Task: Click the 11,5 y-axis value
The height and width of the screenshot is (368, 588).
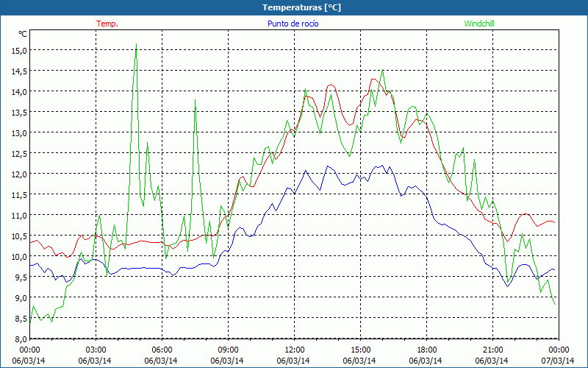Action: pos(19,195)
